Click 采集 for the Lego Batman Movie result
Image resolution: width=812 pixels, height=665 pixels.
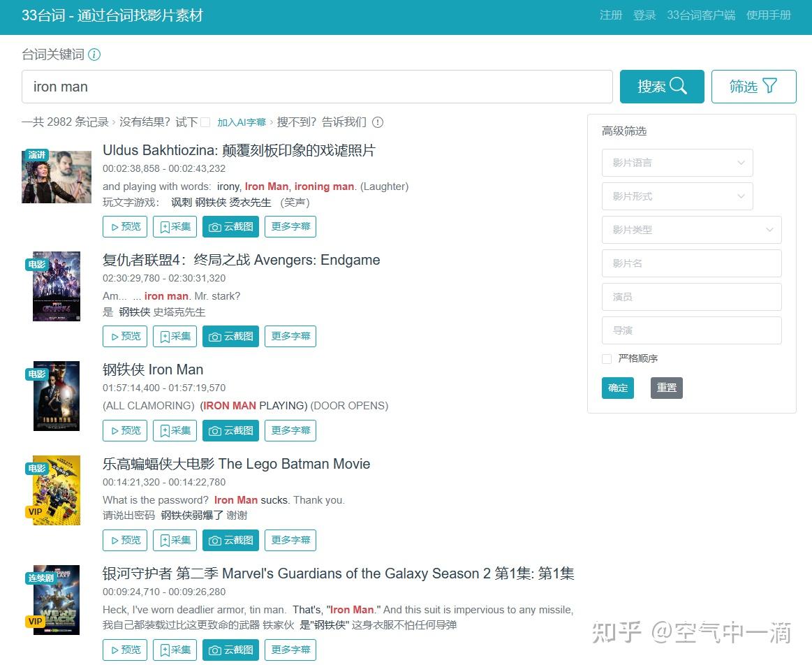point(175,541)
